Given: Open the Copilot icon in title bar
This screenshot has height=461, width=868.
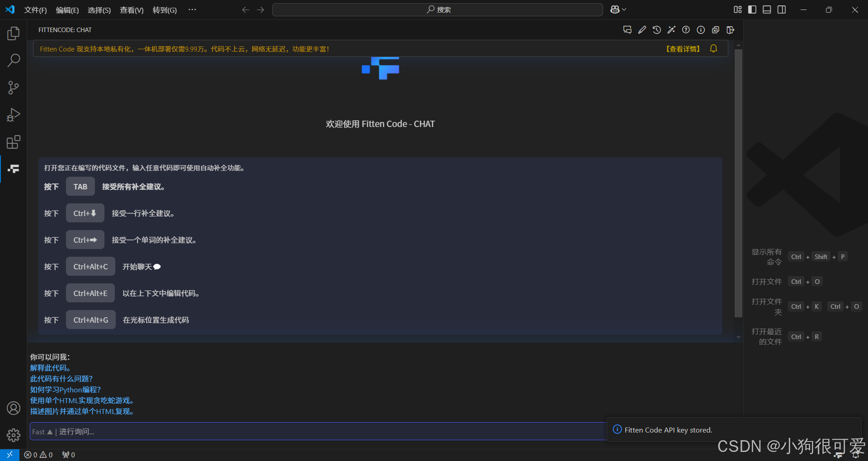Looking at the screenshot, I should (615, 9).
